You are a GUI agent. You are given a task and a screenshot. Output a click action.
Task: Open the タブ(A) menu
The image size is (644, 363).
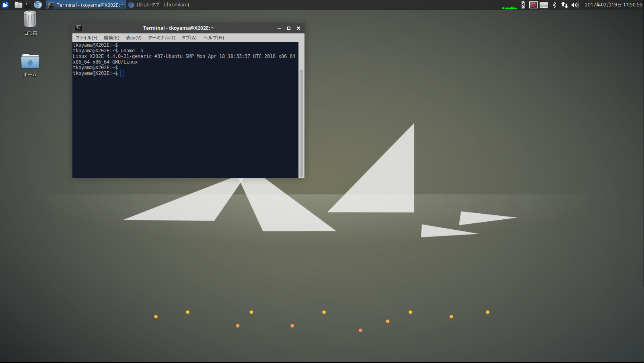[189, 37]
